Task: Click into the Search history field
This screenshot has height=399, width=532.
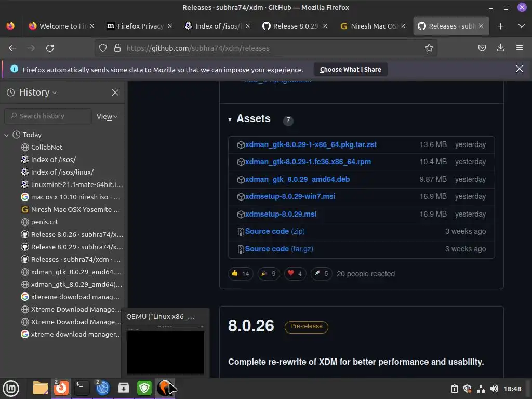Action: (x=48, y=116)
